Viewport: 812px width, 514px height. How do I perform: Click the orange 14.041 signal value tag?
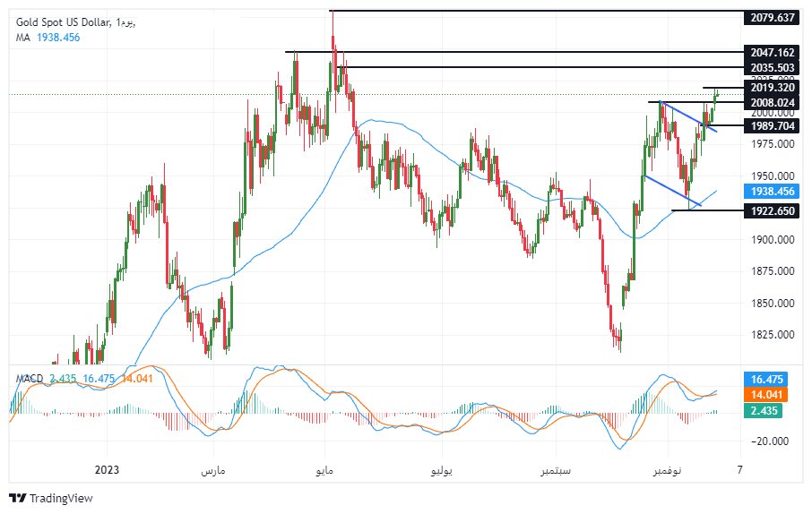tap(766, 395)
